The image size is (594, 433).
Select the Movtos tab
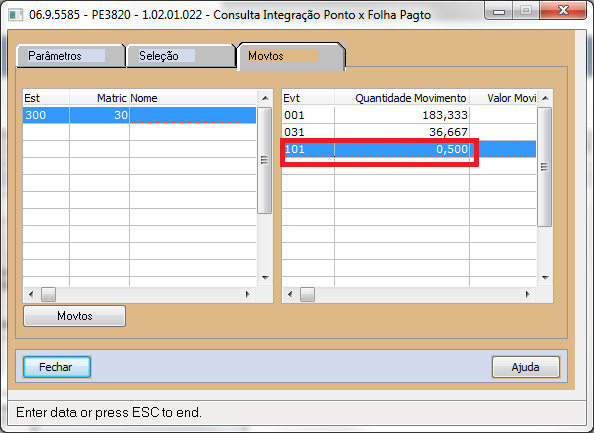click(291, 56)
